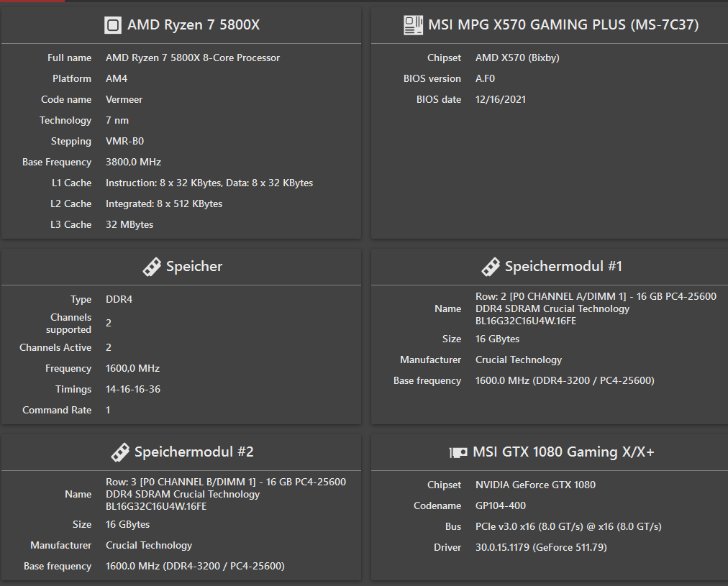Click the Channels supported label

tap(69, 324)
